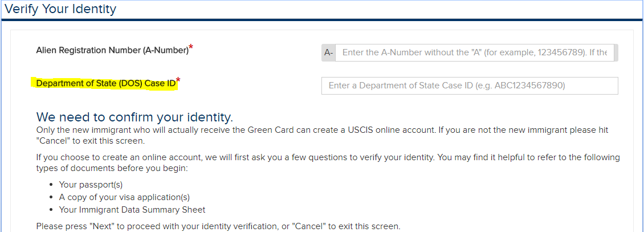Click the "Your passport(s)" list item
This screenshot has width=644, height=232.
(x=91, y=185)
